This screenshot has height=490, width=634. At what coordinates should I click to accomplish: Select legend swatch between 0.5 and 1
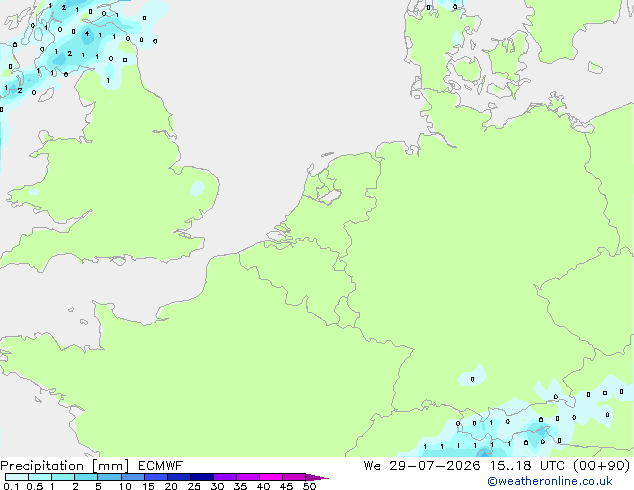40,477
